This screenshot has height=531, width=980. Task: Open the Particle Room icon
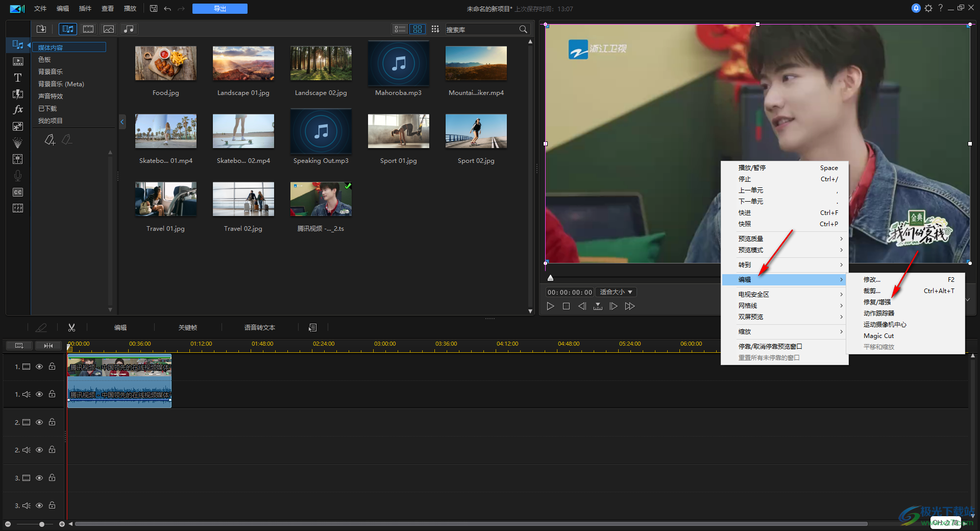pos(18,142)
